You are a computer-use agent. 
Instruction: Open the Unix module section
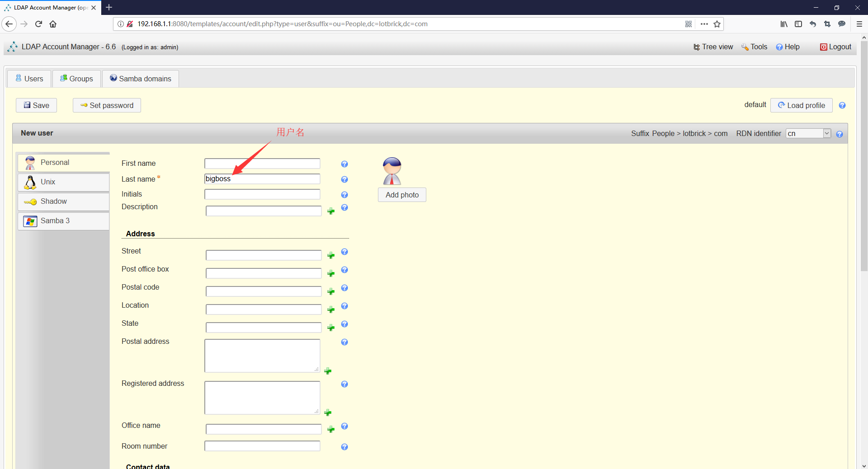pos(64,182)
